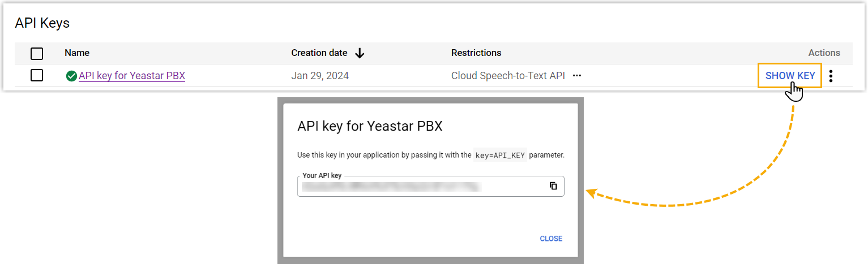Sort by the Name column header
The image size is (868, 264).
pos(77,53)
